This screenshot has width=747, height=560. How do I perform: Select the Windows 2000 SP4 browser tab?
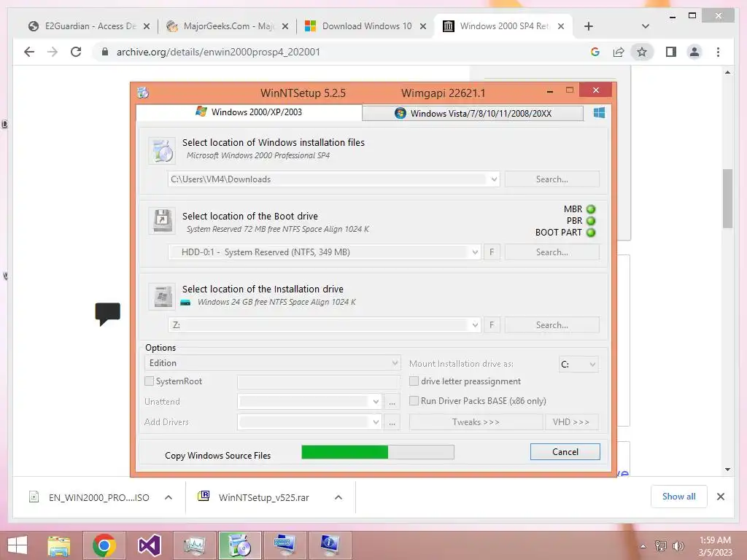coord(504,26)
